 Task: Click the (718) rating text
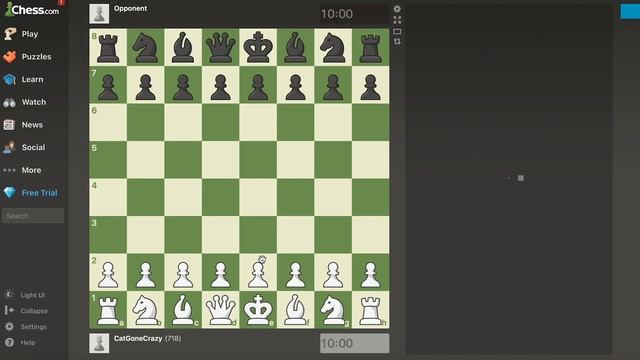[x=173, y=338]
